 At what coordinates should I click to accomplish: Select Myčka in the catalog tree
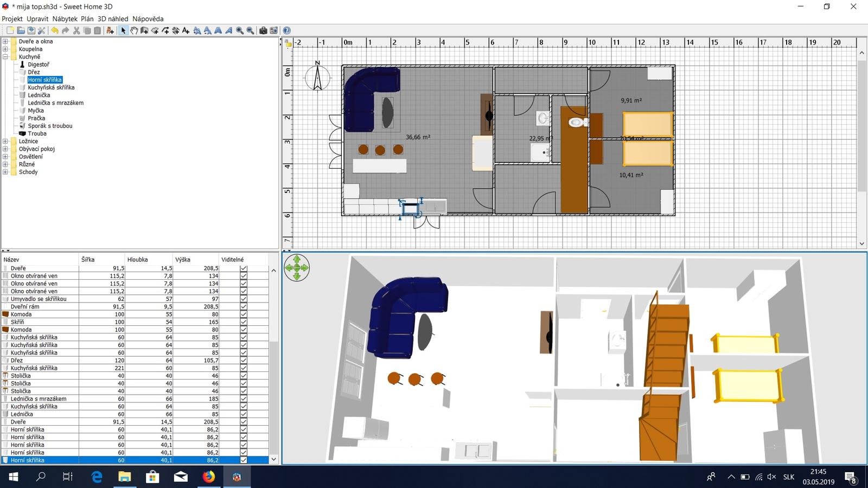[x=36, y=111]
